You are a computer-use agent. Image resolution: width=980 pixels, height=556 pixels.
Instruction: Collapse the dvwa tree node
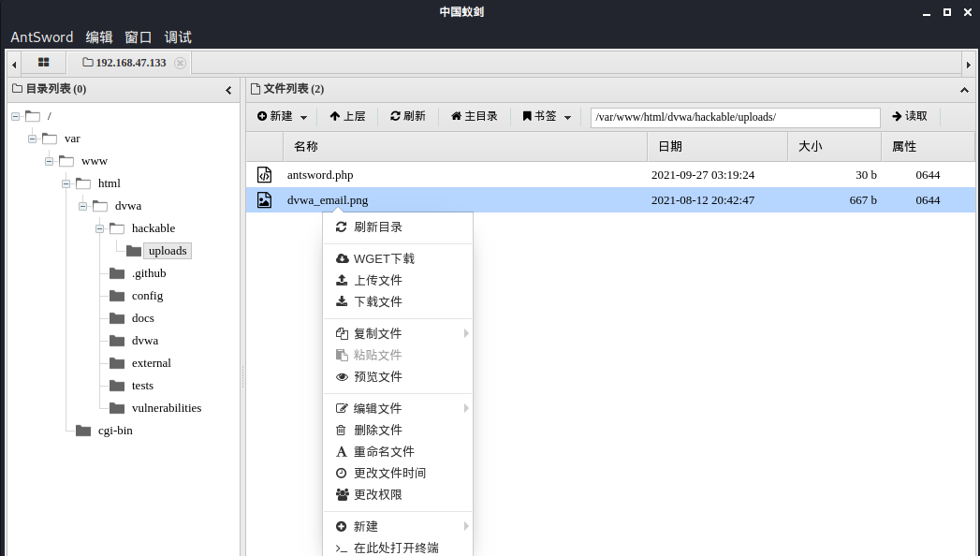click(82, 206)
